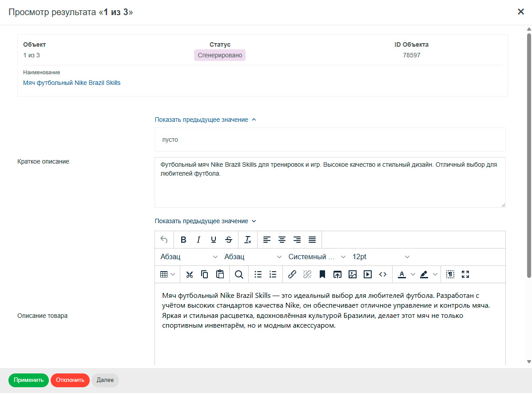Clear text formatting
The height and width of the screenshot is (393, 532).
[x=248, y=240]
